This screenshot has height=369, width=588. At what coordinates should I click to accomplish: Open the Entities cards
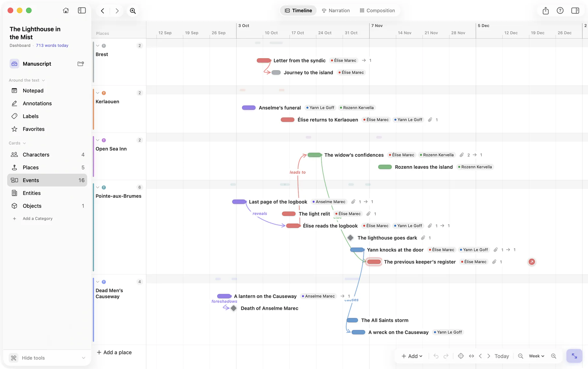point(47,193)
